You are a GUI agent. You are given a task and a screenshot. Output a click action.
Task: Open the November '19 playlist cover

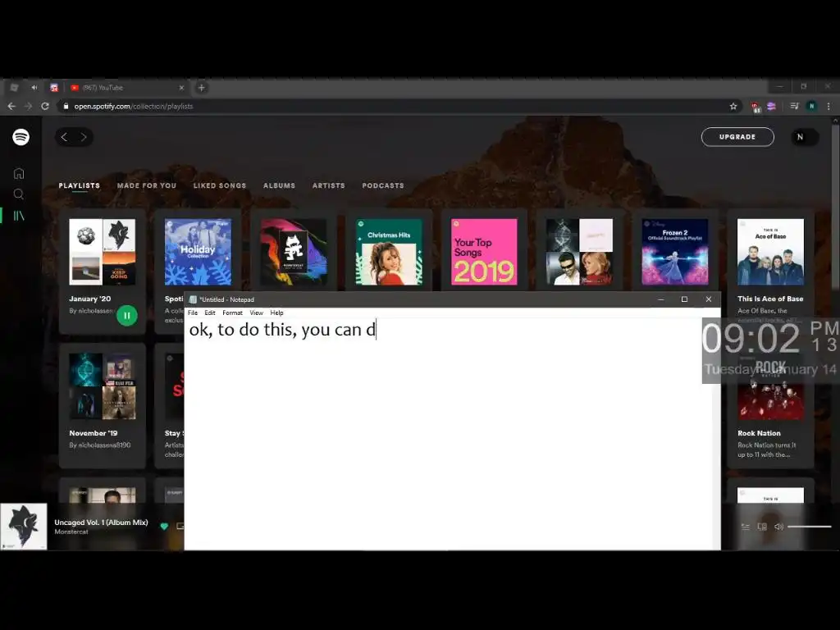click(x=103, y=386)
